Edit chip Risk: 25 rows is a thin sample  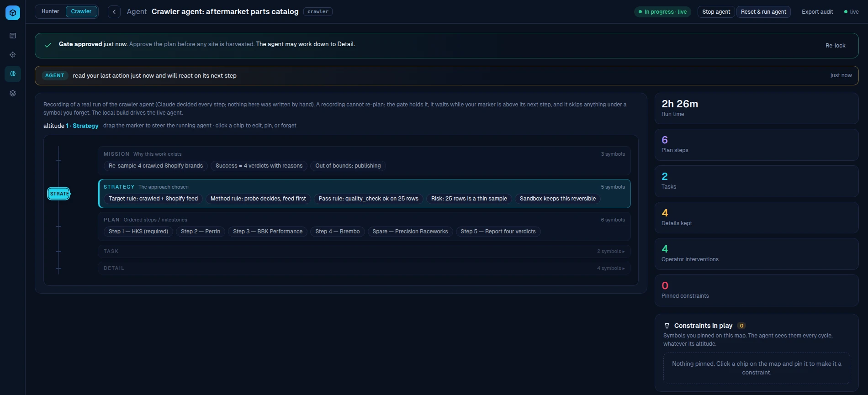click(x=469, y=199)
